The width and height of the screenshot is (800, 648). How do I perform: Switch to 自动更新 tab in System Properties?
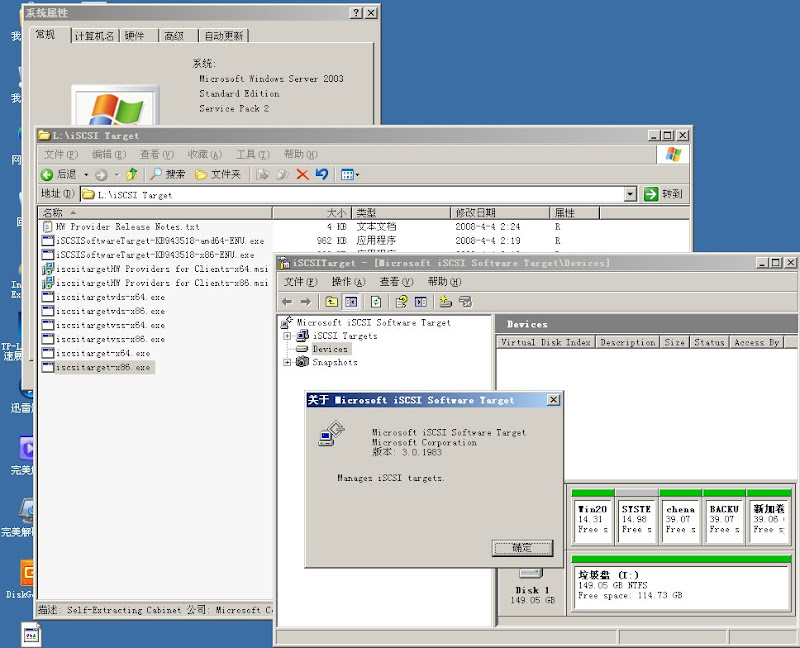(x=224, y=36)
